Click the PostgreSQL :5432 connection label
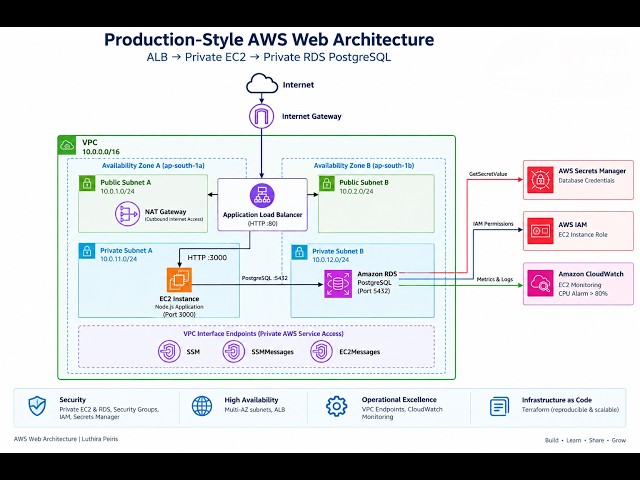 [x=264, y=278]
